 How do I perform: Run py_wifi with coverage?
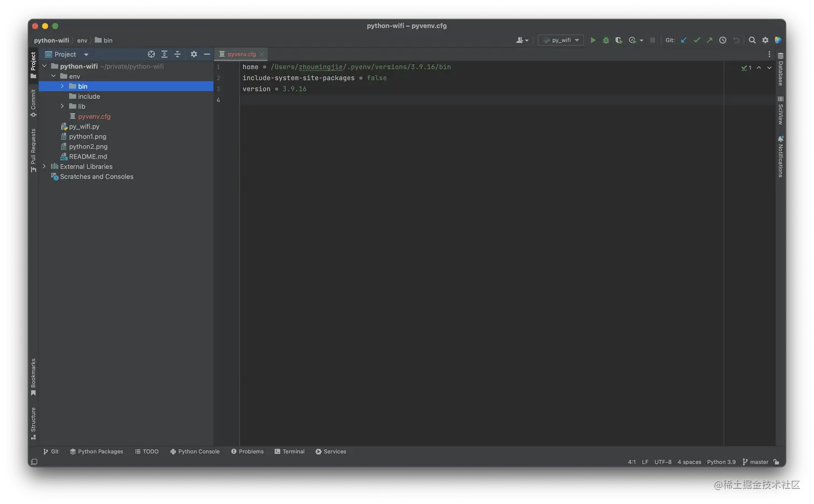tap(619, 40)
